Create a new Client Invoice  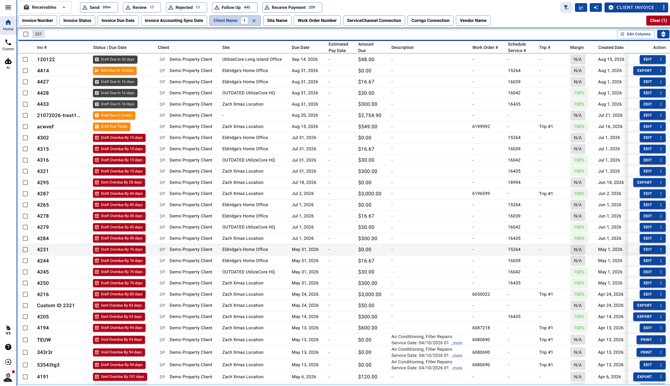[x=632, y=7]
